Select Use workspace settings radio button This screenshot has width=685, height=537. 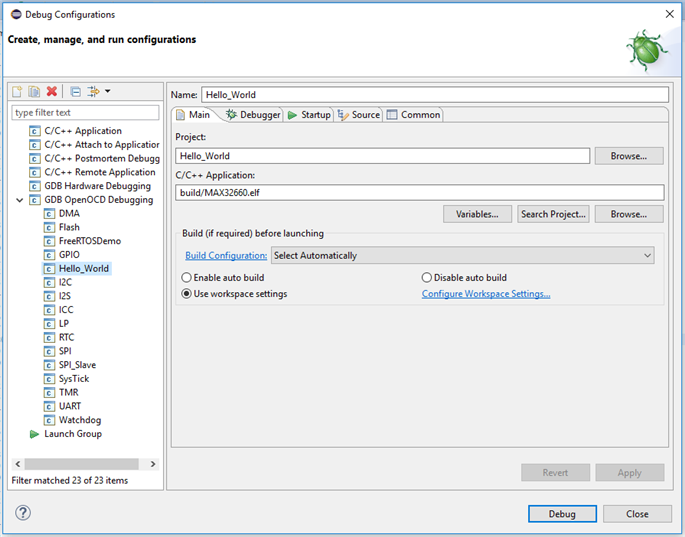(x=187, y=294)
